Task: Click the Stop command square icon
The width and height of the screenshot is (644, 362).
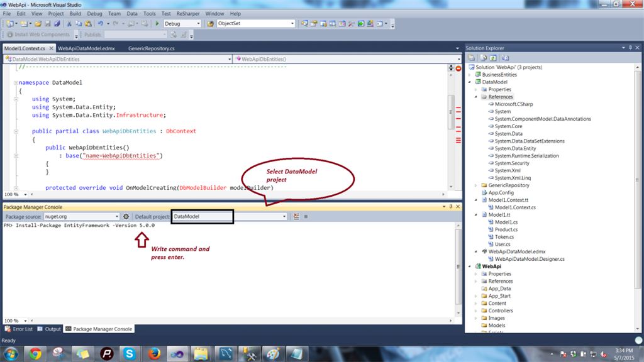Action: (x=306, y=216)
